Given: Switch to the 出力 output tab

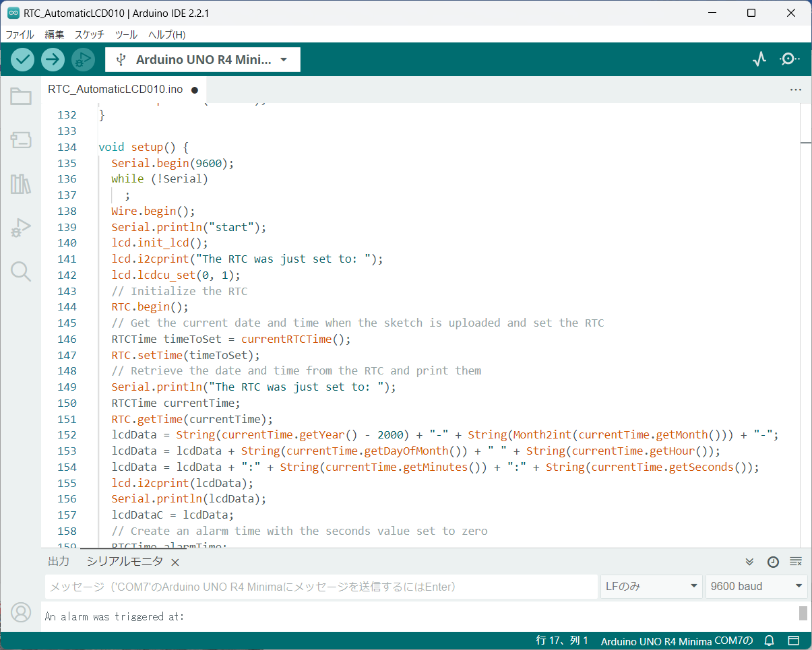Looking at the screenshot, I should tap(59, 561).
